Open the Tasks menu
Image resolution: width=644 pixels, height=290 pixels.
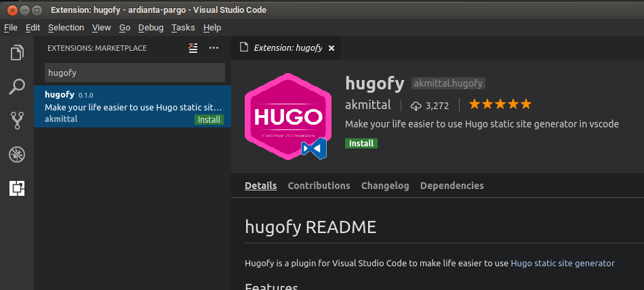tap(183, 28)
